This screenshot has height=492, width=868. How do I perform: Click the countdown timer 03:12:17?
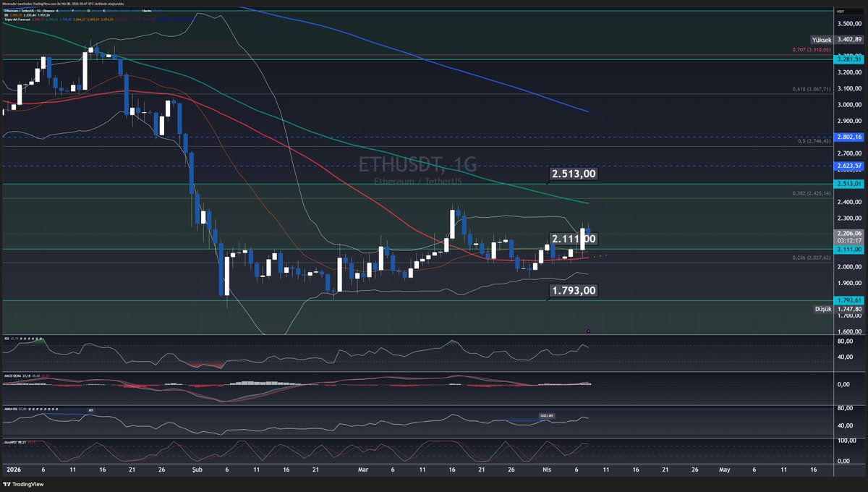(848, 241)
